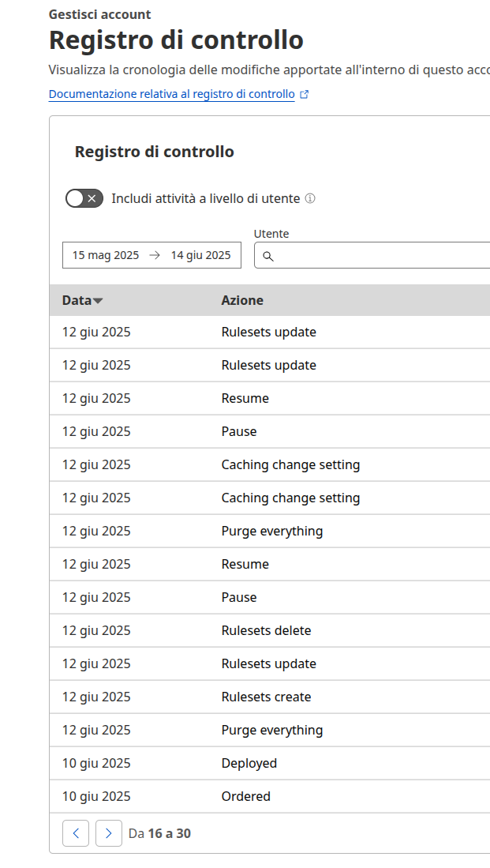Open the first Caching change setting row

click(270, 464)
